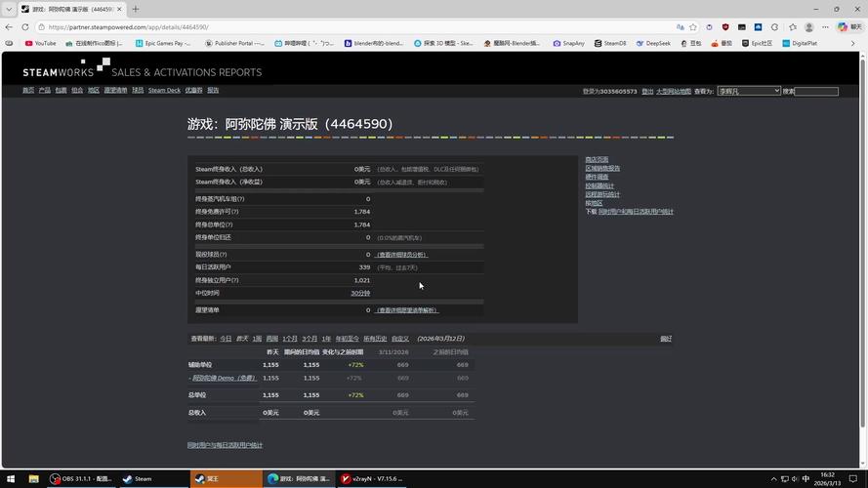
Task: Open the tab list chevron
Action: pyautogui.click(x=9, y=10)
